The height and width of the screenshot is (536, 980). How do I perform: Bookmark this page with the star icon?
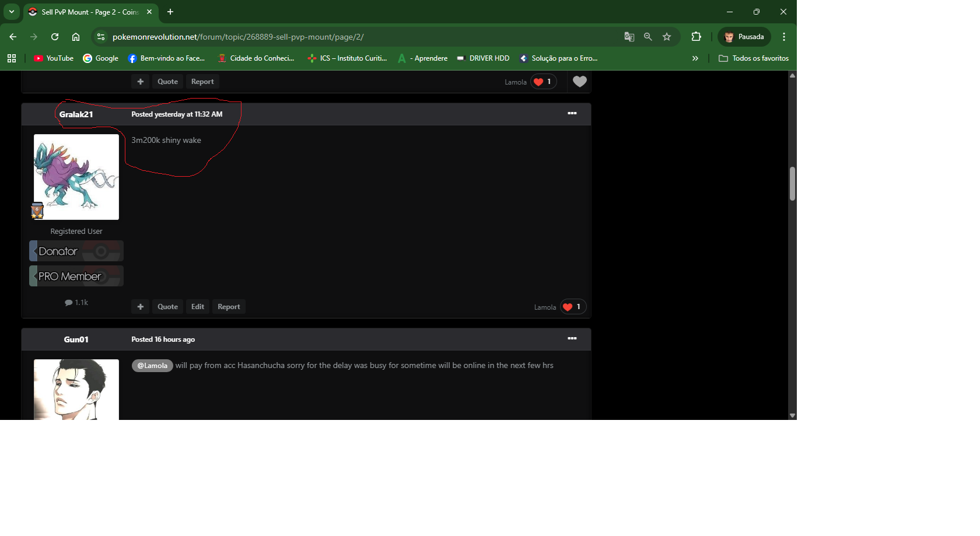[x=667, y=37]
